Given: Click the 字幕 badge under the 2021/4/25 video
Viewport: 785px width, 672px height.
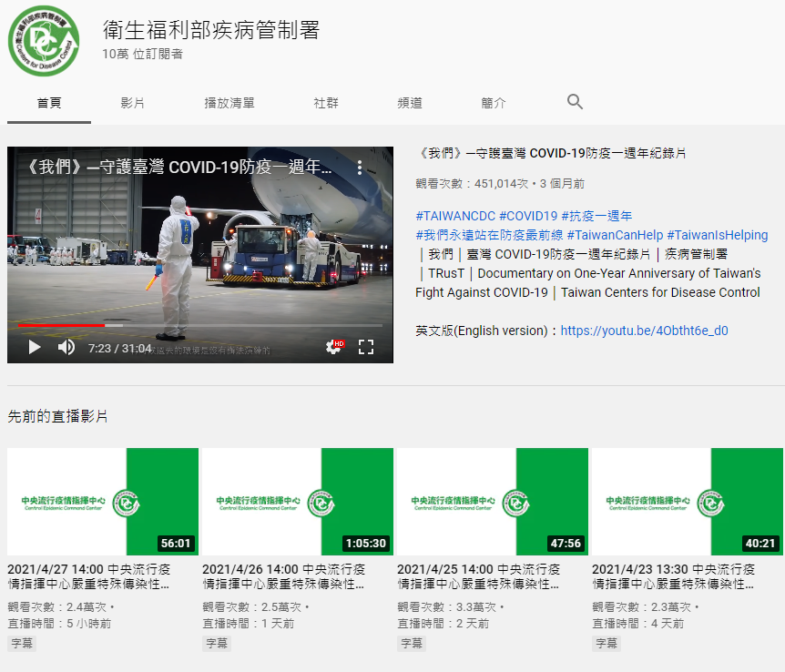Looking at the screenshot, I should [411, 643].
